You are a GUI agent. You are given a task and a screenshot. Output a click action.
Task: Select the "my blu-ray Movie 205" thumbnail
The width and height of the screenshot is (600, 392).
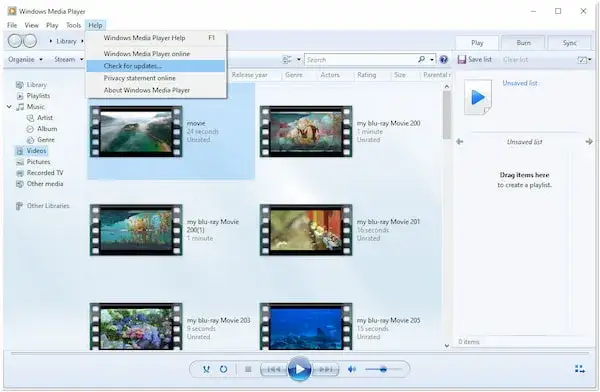tap(306, 327)
